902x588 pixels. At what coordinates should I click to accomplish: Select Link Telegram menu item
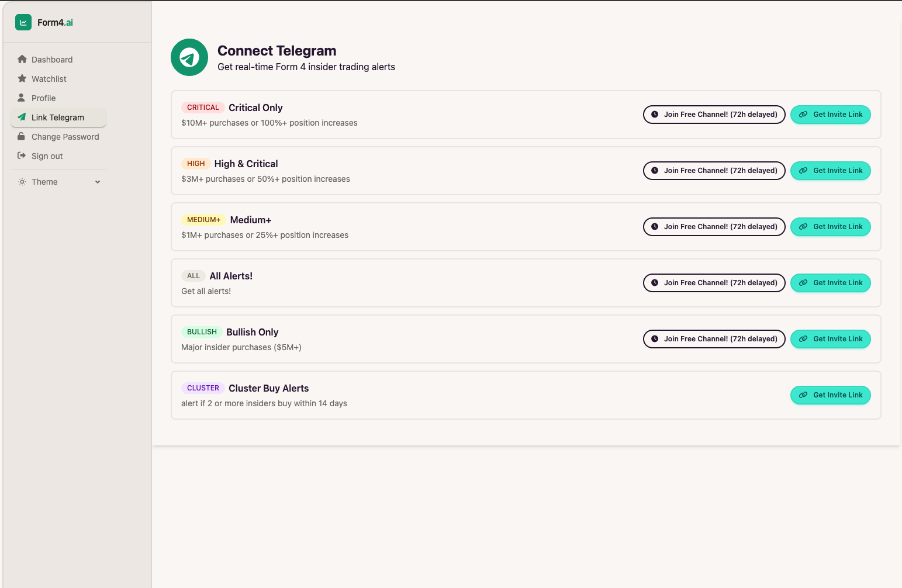(x=58, y=117)
